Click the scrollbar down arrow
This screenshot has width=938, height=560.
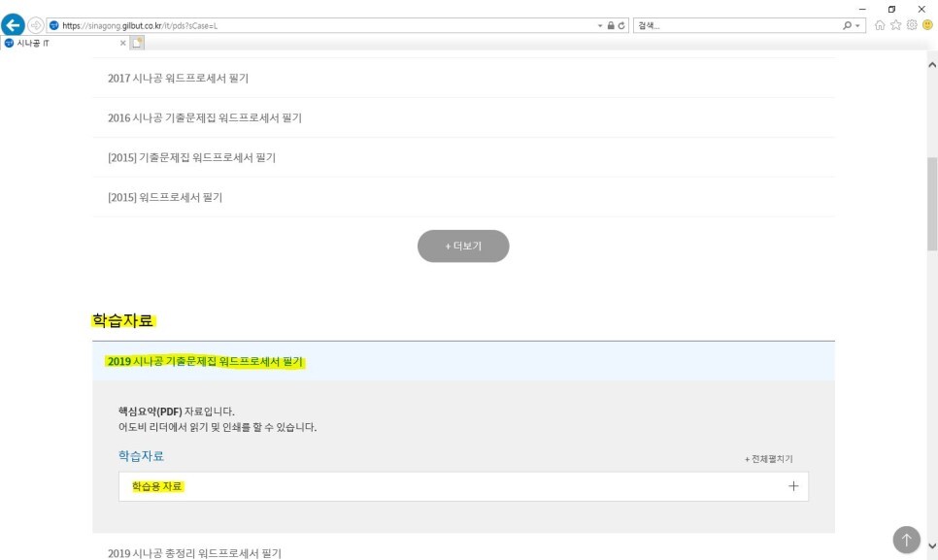pos(932,545)
